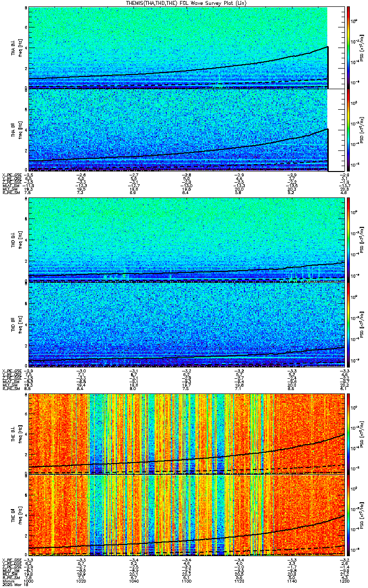Viewport: 368px width, 588px height.
Task: Click the THD B-perpendicular PSD color bar
Action: [x=348, y=239]
